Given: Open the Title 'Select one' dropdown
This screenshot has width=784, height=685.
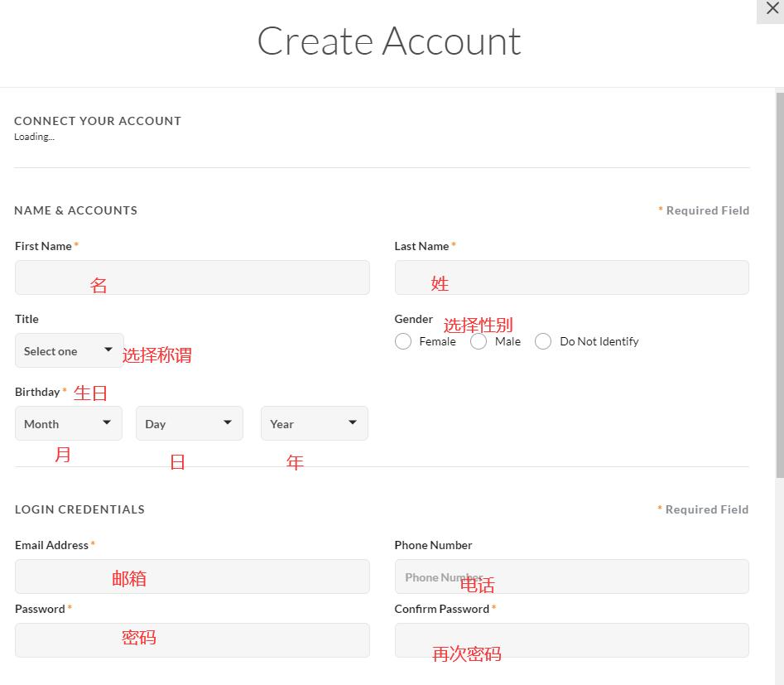Looking at the screenshot, I should (x=70, y=350).
